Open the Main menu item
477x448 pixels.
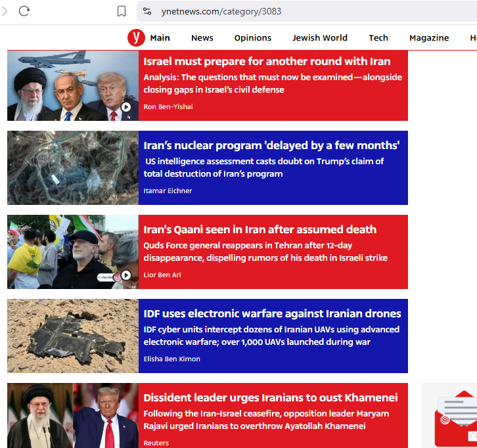click(160, 38)
